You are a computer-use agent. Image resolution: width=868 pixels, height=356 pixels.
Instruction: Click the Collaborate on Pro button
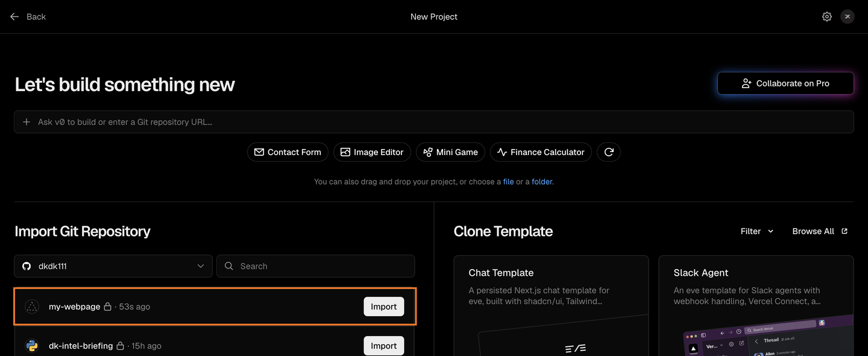pyautogui.click(x=785, y=83)
